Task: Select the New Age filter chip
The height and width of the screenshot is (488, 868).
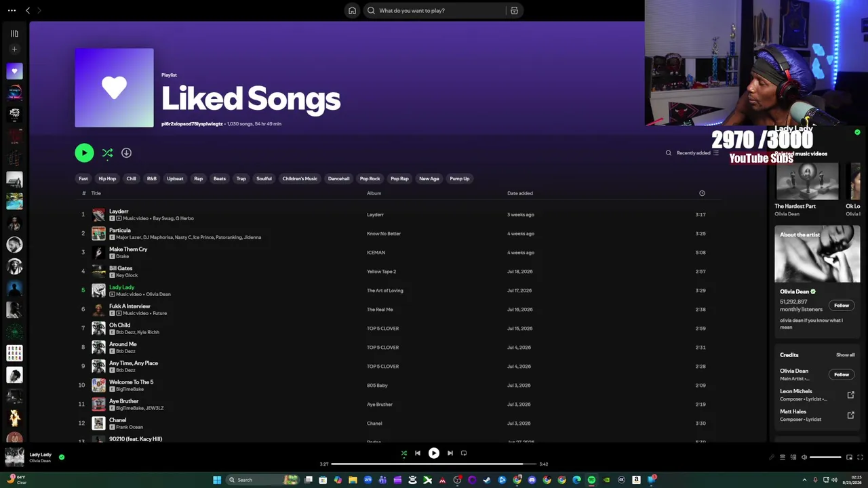Action: click(429, 178)
